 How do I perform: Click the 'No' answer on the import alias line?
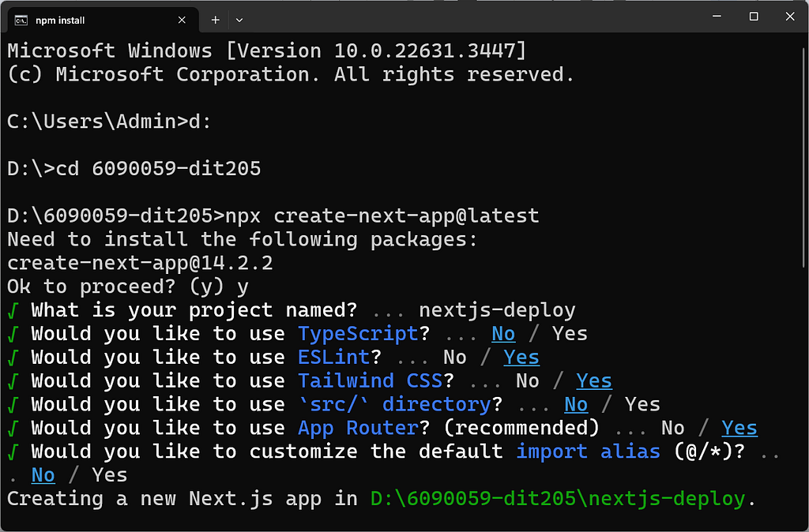tap(43, 475)
